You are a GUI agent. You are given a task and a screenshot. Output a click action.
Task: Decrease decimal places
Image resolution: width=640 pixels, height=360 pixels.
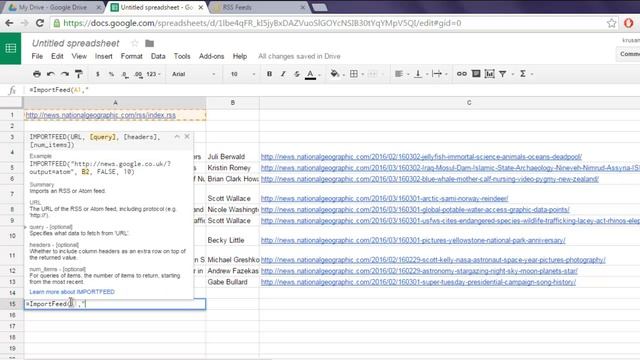pyautogui.click(x=124, y=74)
